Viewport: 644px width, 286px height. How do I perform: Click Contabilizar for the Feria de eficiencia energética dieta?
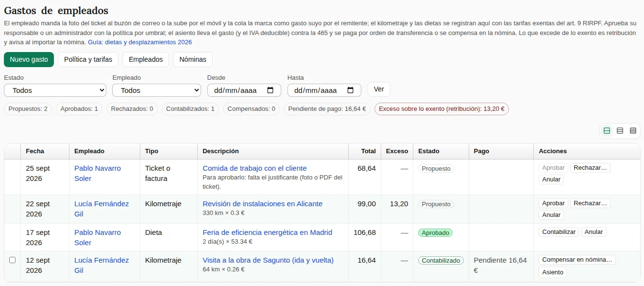(x=559, y=232)
